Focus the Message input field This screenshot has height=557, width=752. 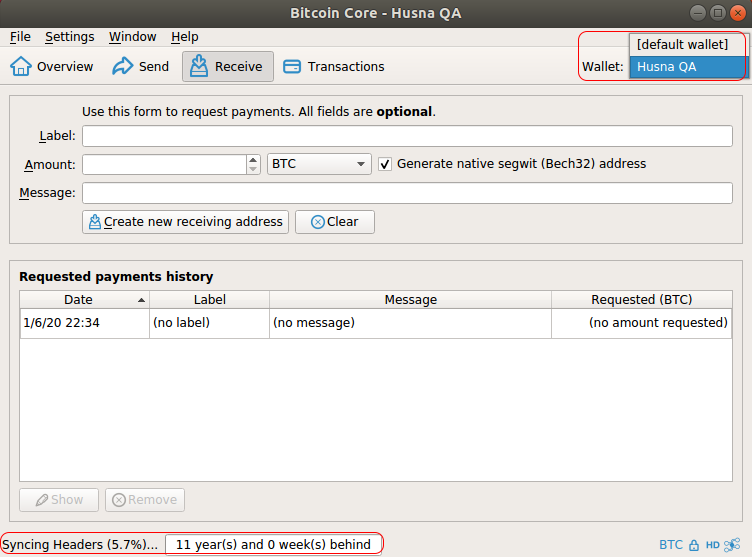[x=407, y=193]
